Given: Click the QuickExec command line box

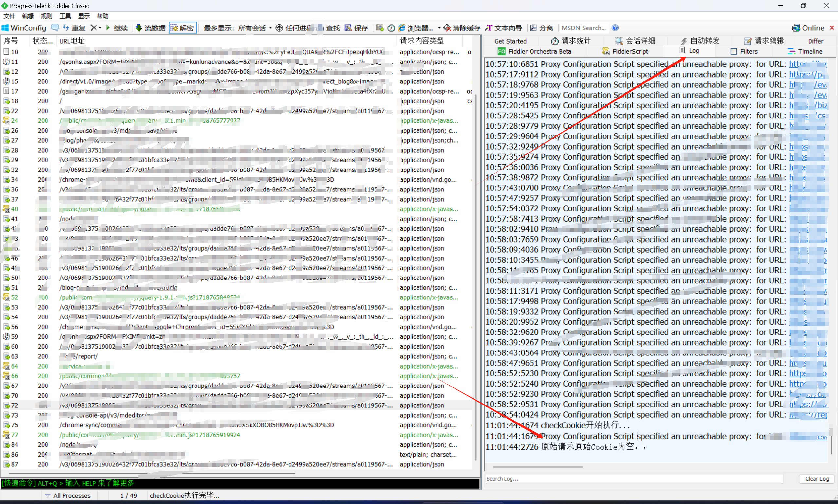Looking at the screenshot, I should 240,483.
